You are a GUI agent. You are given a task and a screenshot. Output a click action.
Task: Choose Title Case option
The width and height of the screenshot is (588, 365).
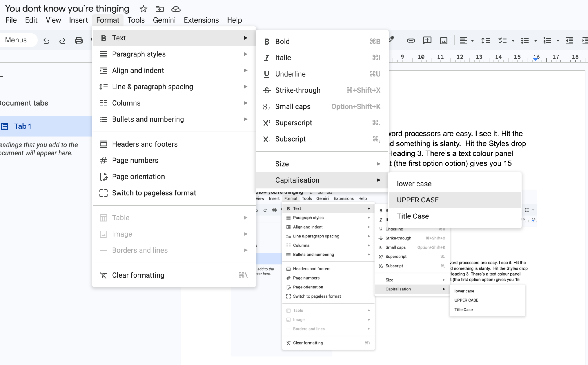pos(455,216)
